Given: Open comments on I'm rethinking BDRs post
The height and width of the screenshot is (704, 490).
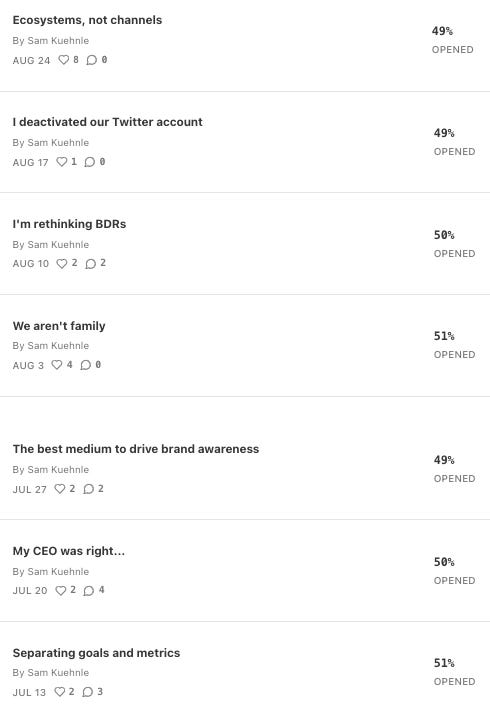Looking at the screenshot, I should tap(91, 264).
